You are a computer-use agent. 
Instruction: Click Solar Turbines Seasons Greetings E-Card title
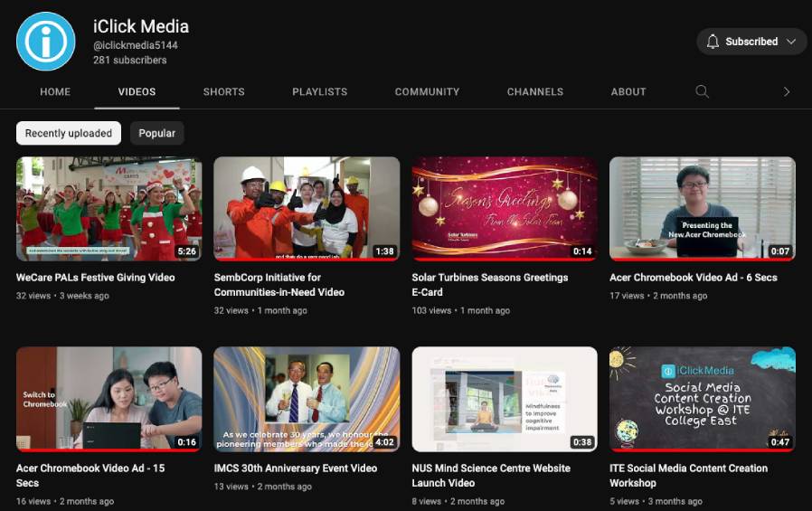490,285
